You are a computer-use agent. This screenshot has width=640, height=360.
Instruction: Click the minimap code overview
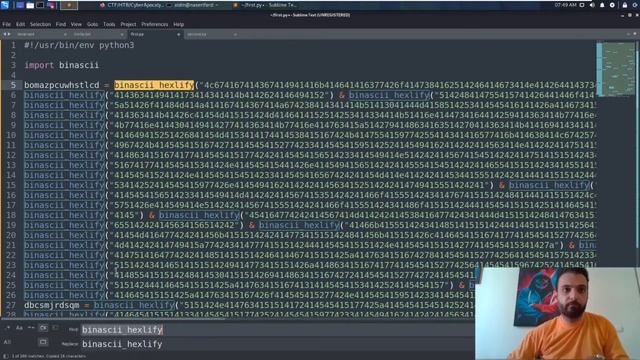coord(616,69)
